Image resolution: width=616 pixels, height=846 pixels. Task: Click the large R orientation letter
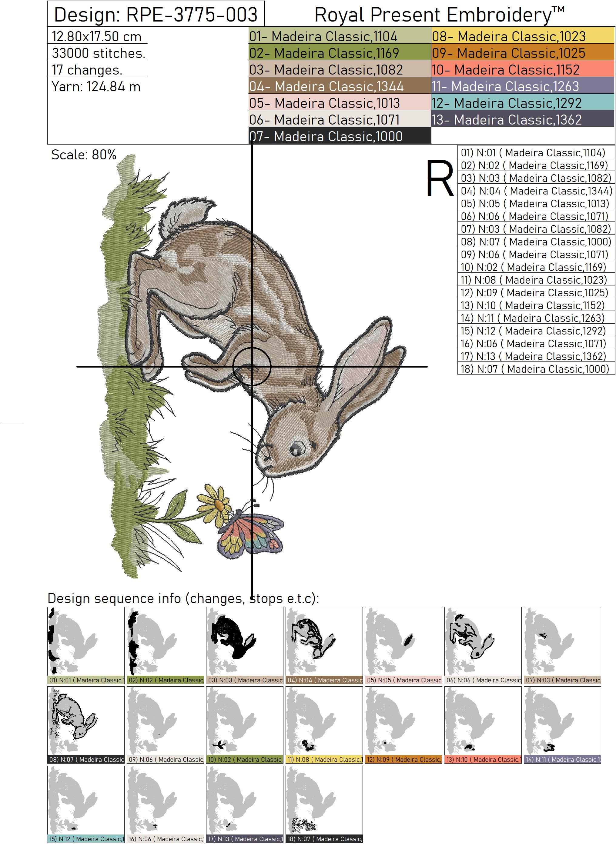[x=440, y=178]
